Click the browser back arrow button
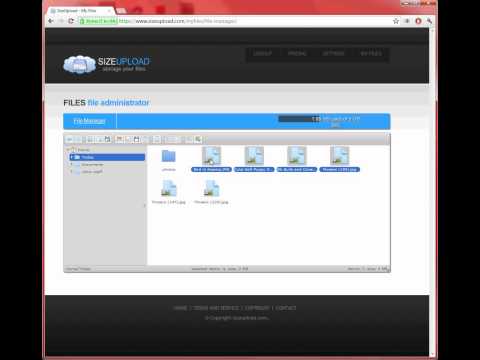Screen dimensions: 480x360 (51, 21)
